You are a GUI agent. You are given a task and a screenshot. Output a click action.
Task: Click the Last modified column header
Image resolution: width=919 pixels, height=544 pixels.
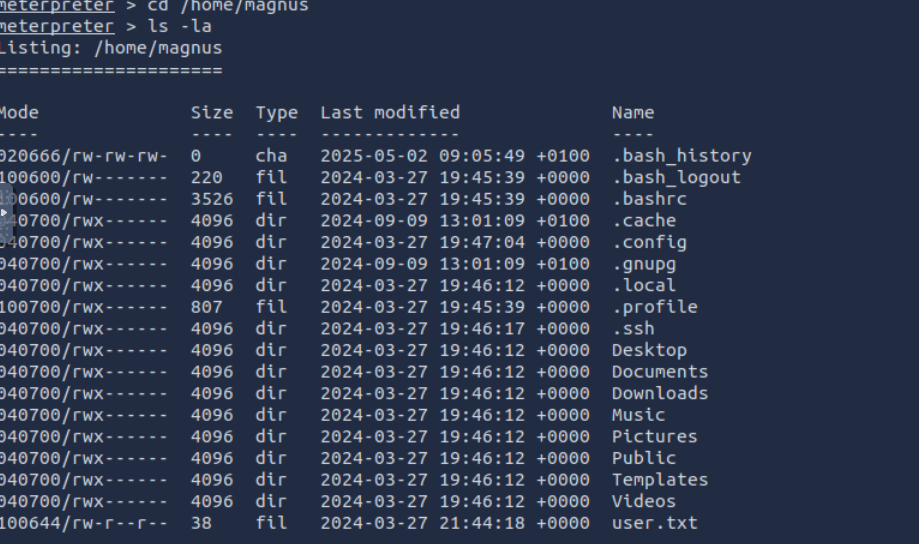390,112
